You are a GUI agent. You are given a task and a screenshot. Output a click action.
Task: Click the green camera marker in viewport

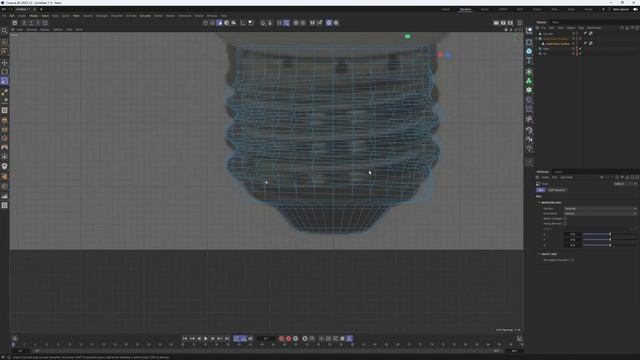pos(407,36)
